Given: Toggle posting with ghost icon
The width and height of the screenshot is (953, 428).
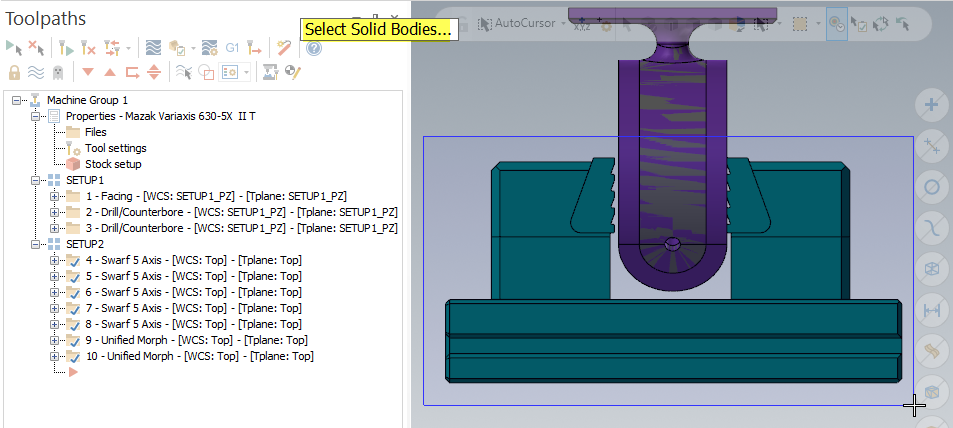Looking at the screenshot, I should 58,73.
